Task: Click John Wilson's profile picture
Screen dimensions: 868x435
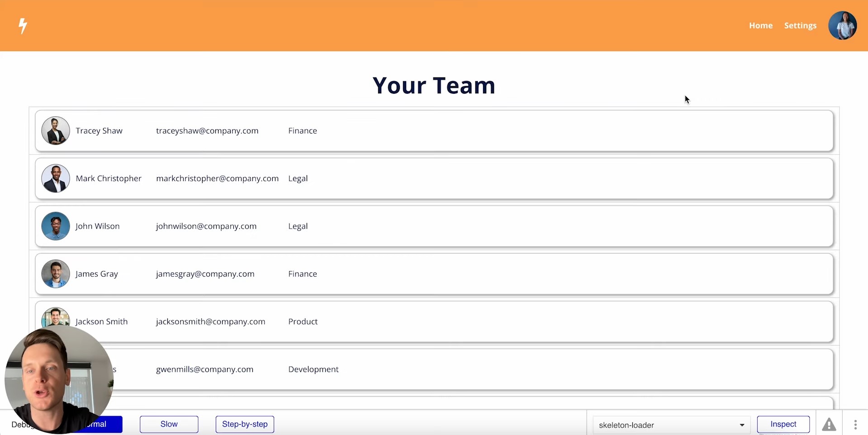Action: [55, 226]
